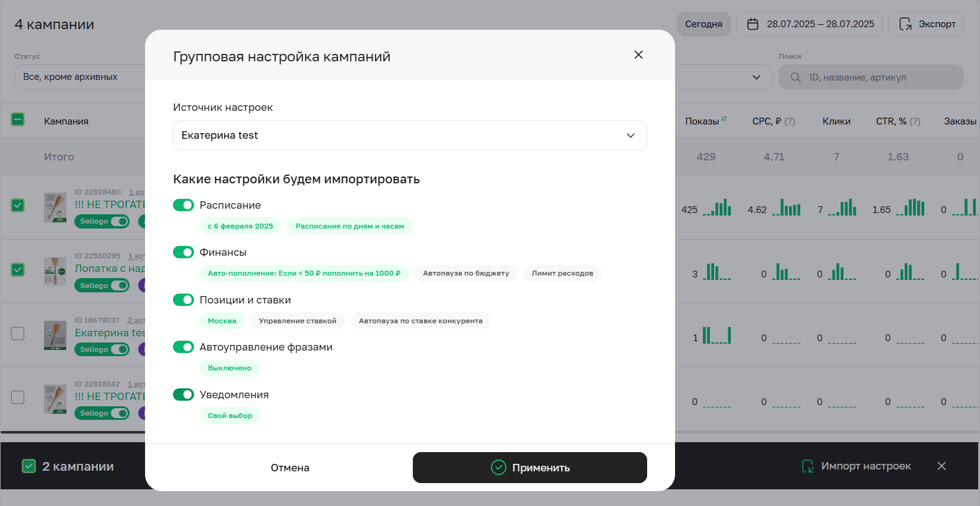980x506 pixels.
Task: Turn off Автоуправление фразами switch
Action: coord(183,347)
